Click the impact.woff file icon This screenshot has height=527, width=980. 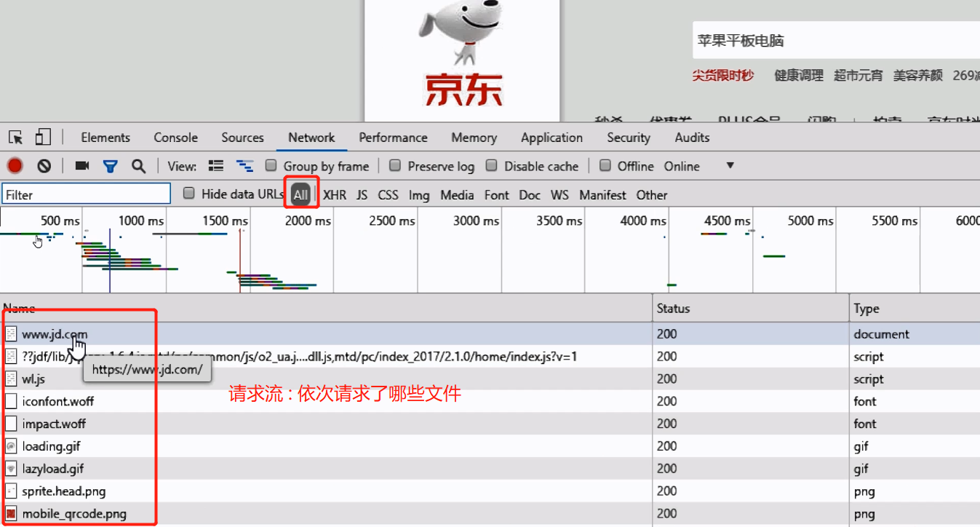click(x=11, y=424)
